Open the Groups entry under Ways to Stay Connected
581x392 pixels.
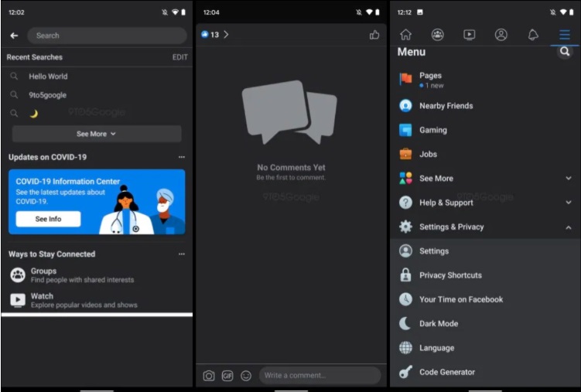[x=97, y=275]
